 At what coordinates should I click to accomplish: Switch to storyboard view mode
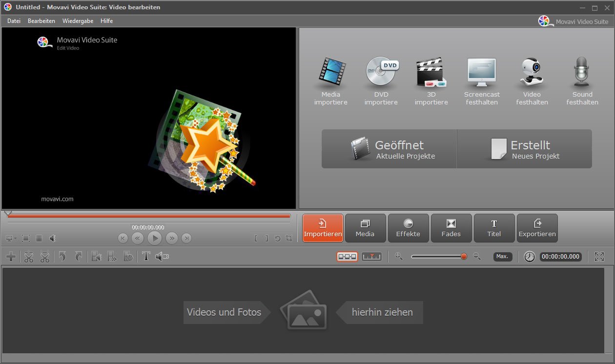347,257
